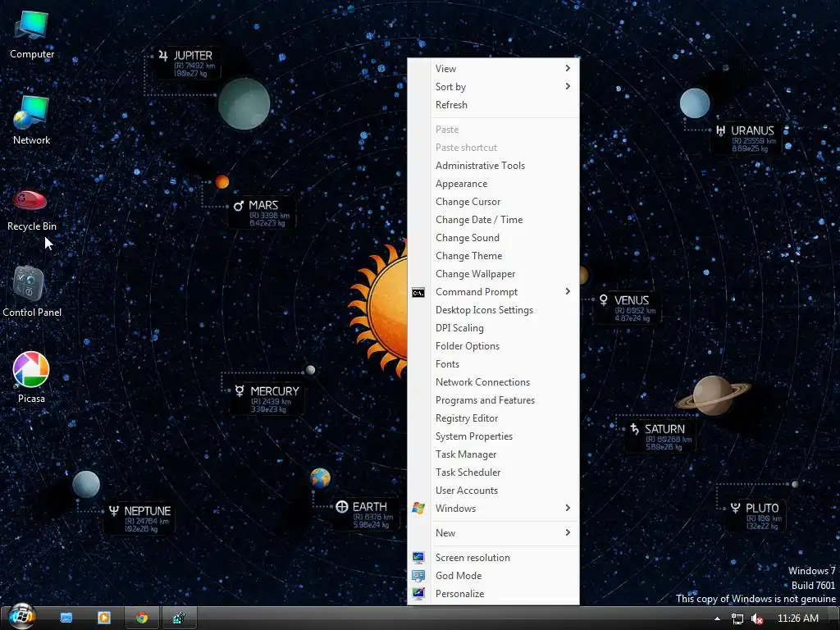Select the Recycle Bin desktop icon
The height and width of the screenshot is (630, 840).
click(x=32, y=209)
